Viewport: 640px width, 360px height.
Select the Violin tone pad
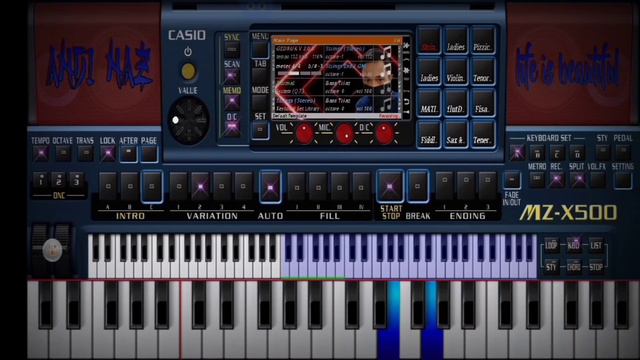click(x=456, y=72)
